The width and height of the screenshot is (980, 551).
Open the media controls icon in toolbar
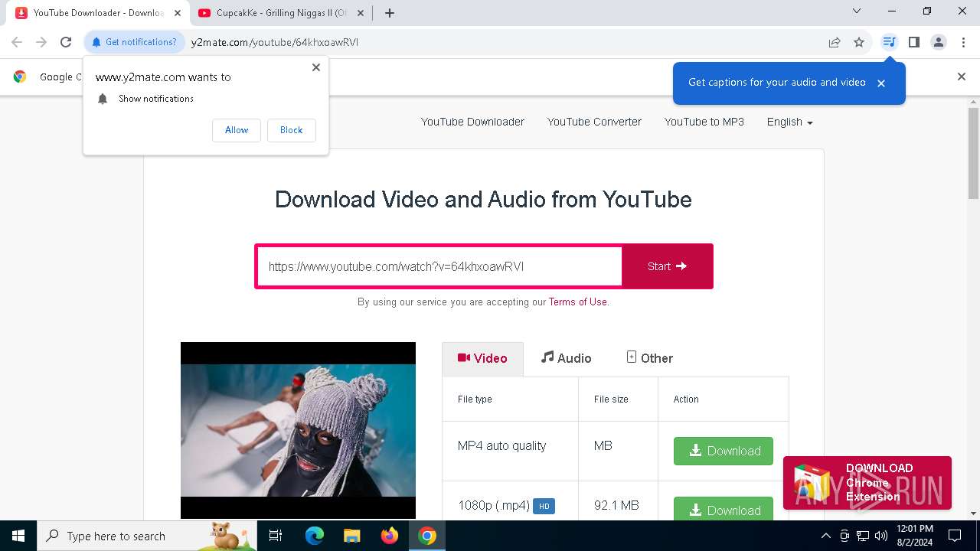pyautogui.click(x=889, y=42)
